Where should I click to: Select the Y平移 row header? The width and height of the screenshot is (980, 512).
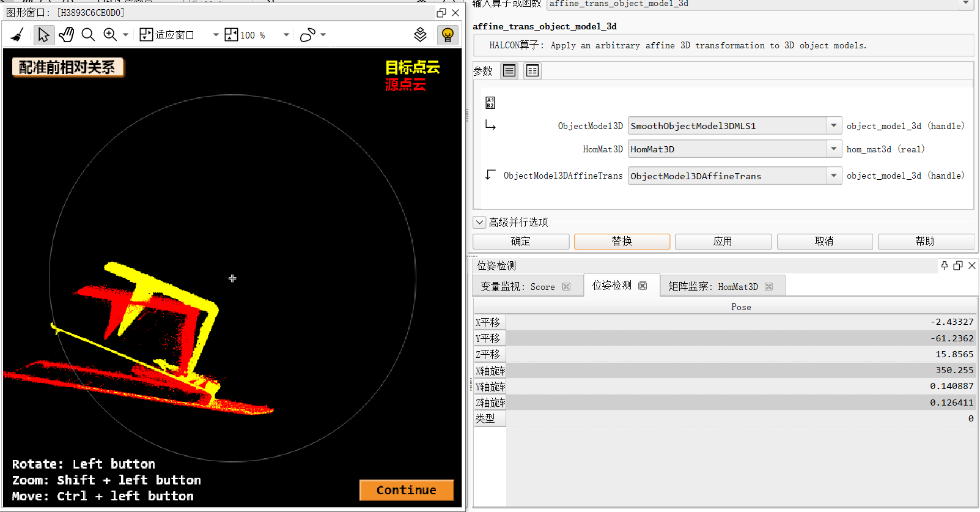coord(490,338)
